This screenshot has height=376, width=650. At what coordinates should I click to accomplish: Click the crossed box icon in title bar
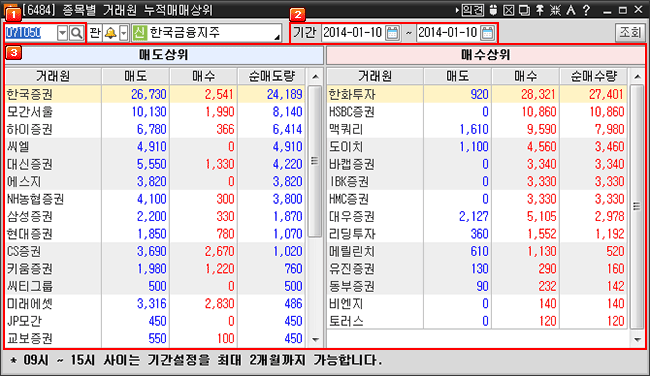509,10
